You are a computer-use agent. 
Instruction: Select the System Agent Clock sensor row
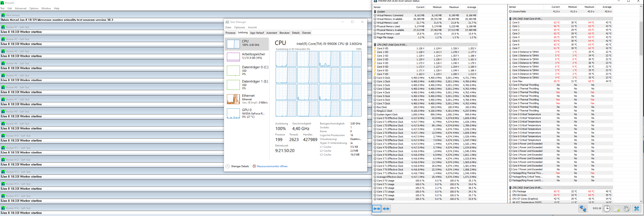pyautogui.click(x=425, y=114)
